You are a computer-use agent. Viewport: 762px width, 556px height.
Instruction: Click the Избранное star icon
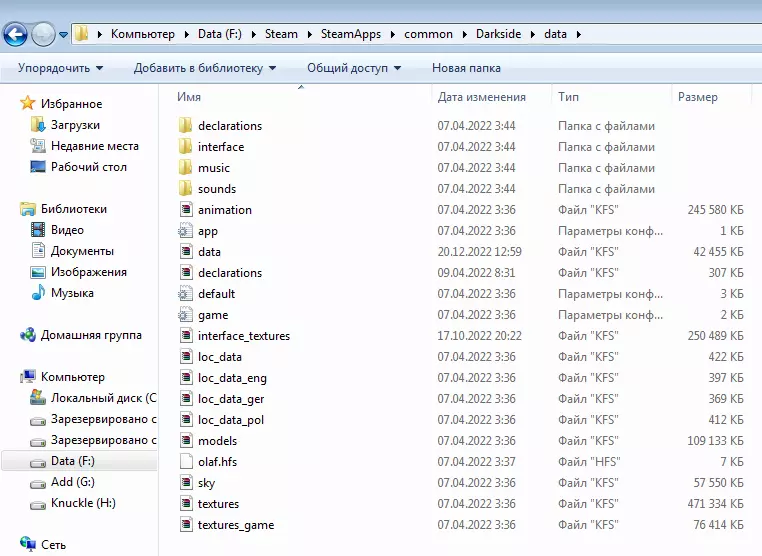coord(28,103)
